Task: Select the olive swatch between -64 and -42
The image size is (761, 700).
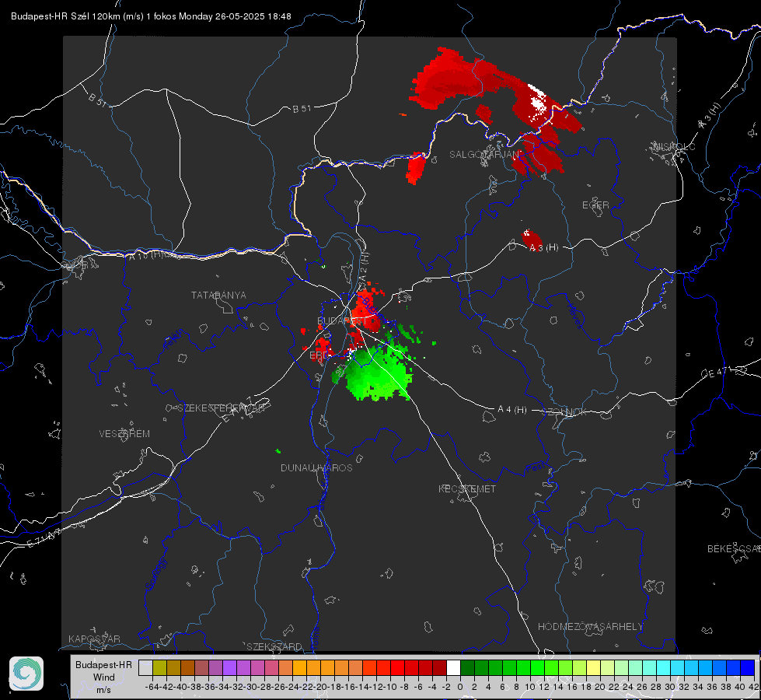Action: 159,668
